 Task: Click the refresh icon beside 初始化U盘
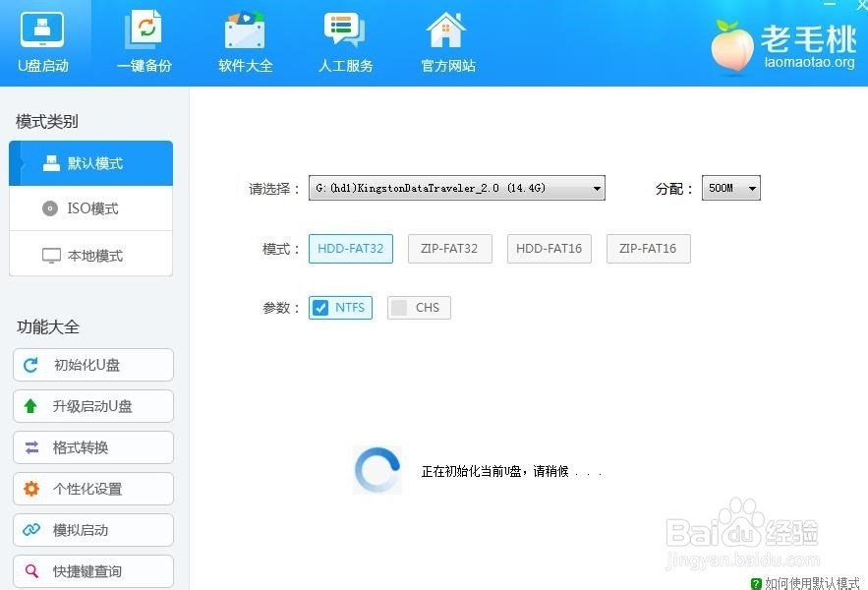click(30, 365)
